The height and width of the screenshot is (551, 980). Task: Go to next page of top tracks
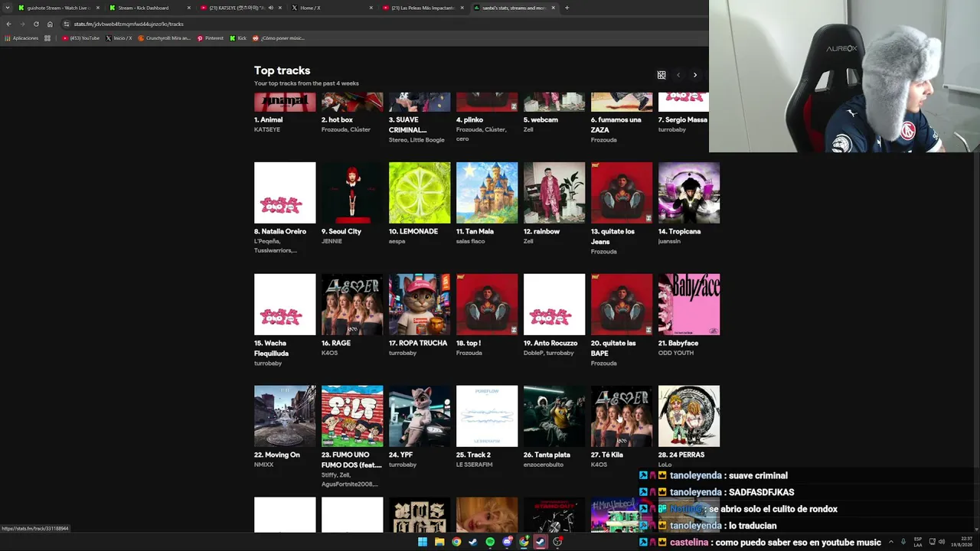(695, 75)
